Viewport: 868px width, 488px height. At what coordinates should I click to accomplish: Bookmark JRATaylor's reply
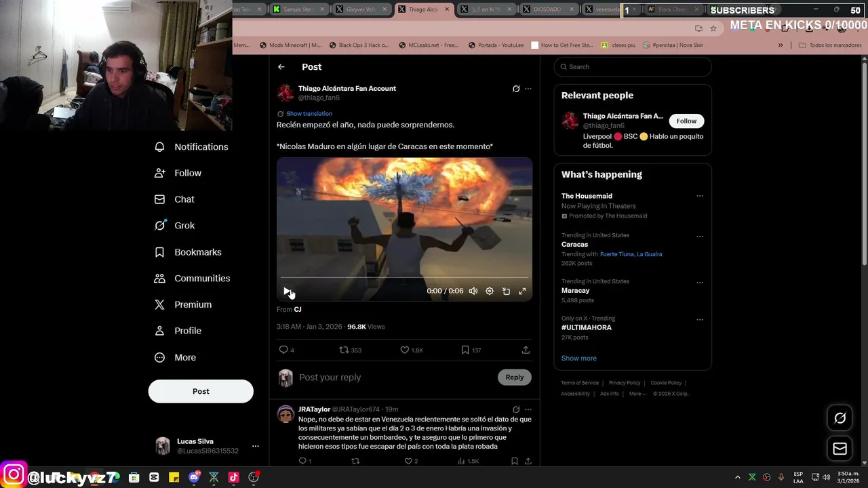tap(515, 461)
